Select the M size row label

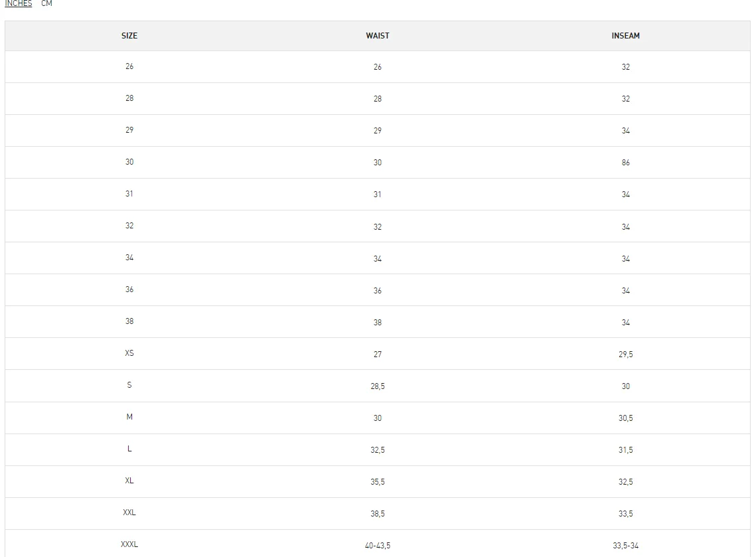click(x=129, y=417)
